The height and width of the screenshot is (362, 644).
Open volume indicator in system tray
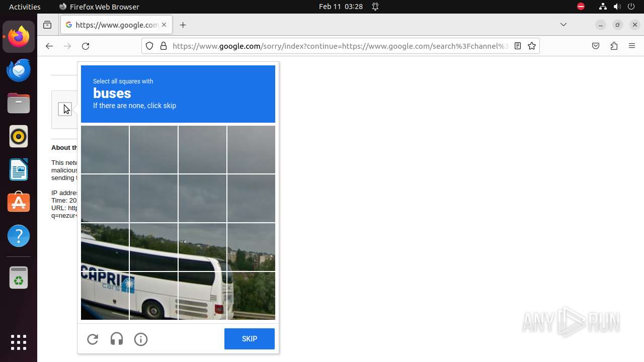click(x=617, y=7)
